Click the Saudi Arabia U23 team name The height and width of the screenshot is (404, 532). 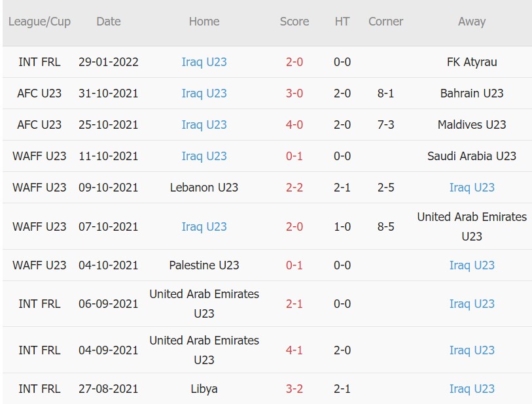pyautogui.click(x=472, y=156)
